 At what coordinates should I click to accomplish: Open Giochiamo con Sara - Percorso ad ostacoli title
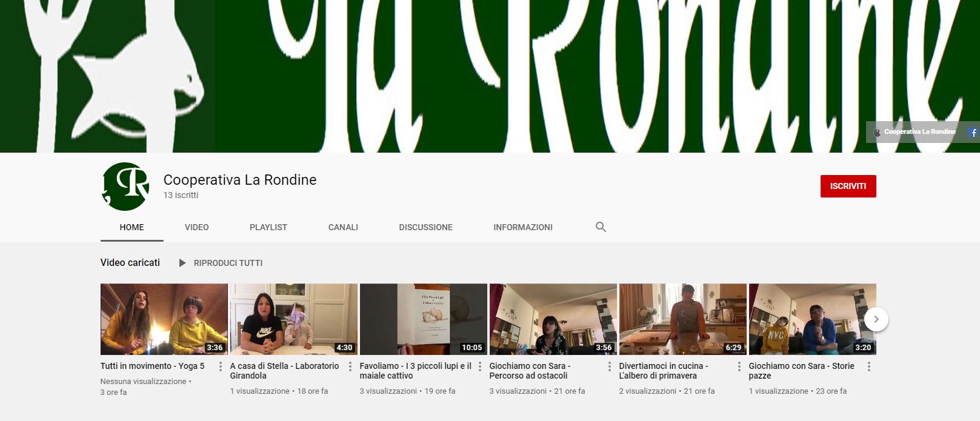click(x=530, y=371)
